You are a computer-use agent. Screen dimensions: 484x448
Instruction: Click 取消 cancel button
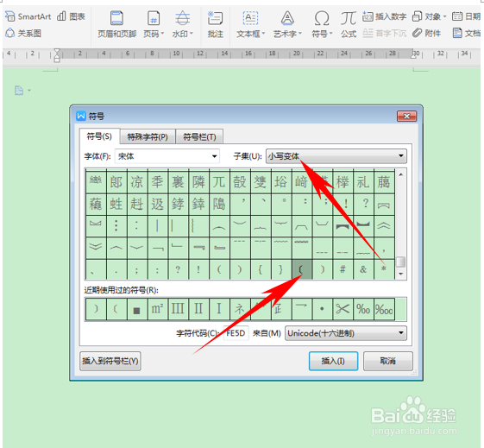[387, 361]
